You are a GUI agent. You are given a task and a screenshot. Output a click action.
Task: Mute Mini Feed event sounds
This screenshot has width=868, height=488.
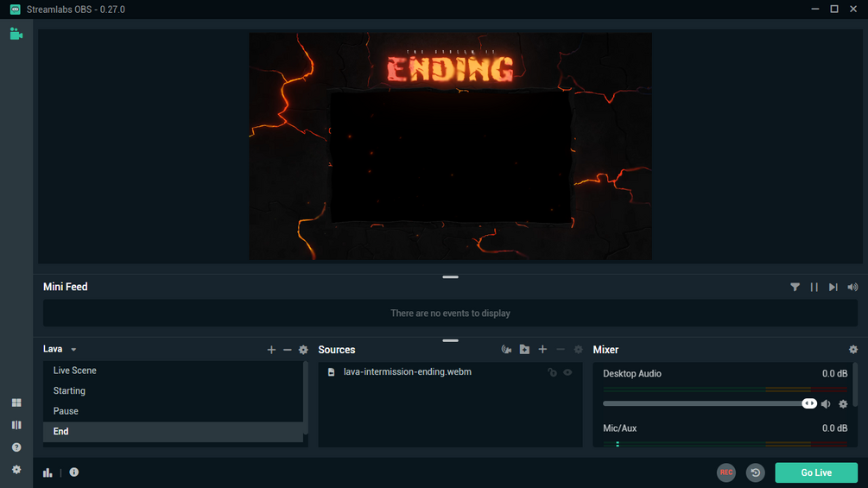coord(852,287)
